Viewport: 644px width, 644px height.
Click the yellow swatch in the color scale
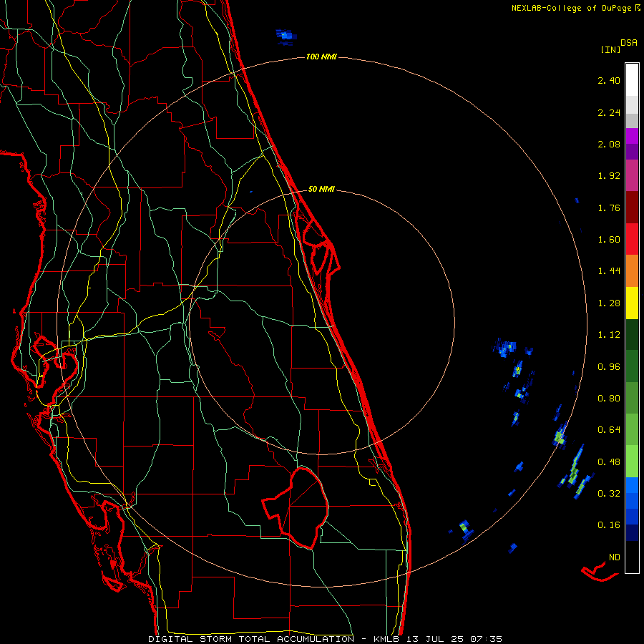632,303
